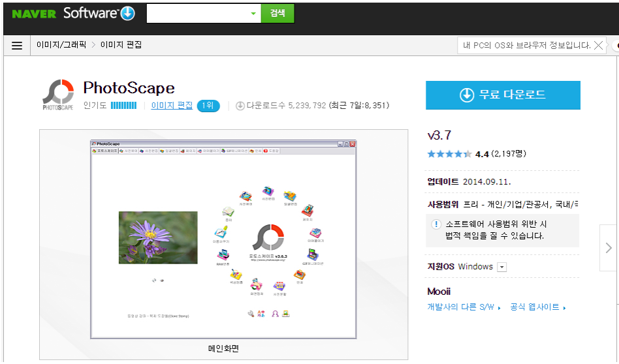Click the 4.4 (2,197명) rating count
The width and height of the screenshot is (619, 364).
[x=501, y=154]
